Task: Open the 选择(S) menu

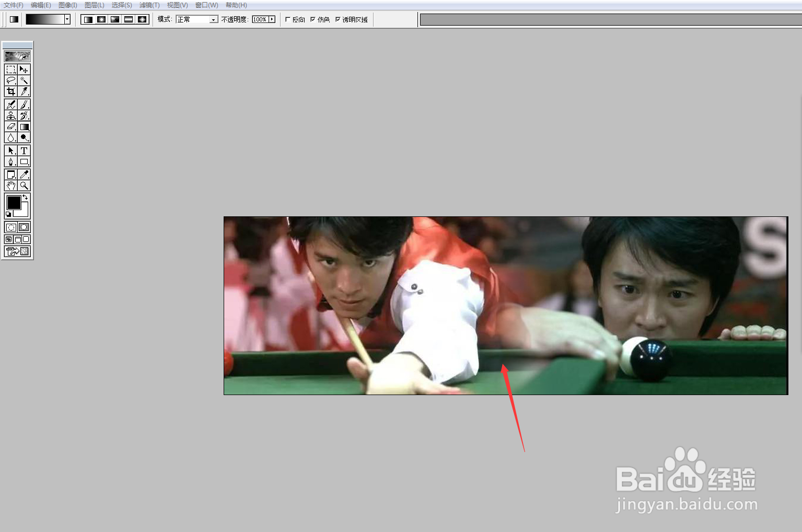Action: (x=122, y=5)
